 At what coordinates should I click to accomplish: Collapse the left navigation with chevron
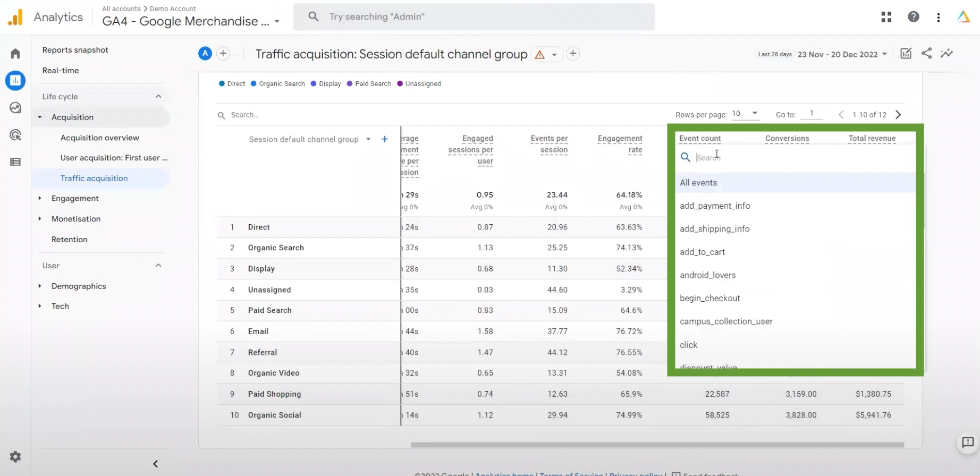(x=155, y=464)
